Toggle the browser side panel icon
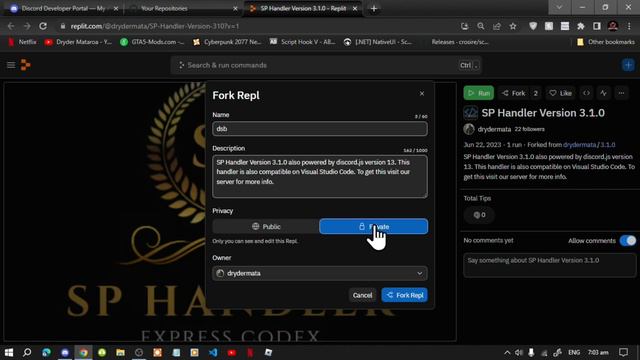Viewport: 640px width, 360px height. (597, 26)
